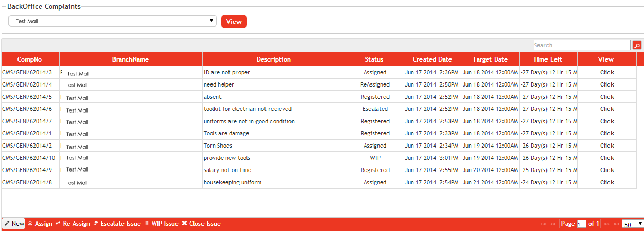Click the View link for CMS/GEN/62014/3
This screenshot has height=231, width=644.
click(x=607, y=72)
